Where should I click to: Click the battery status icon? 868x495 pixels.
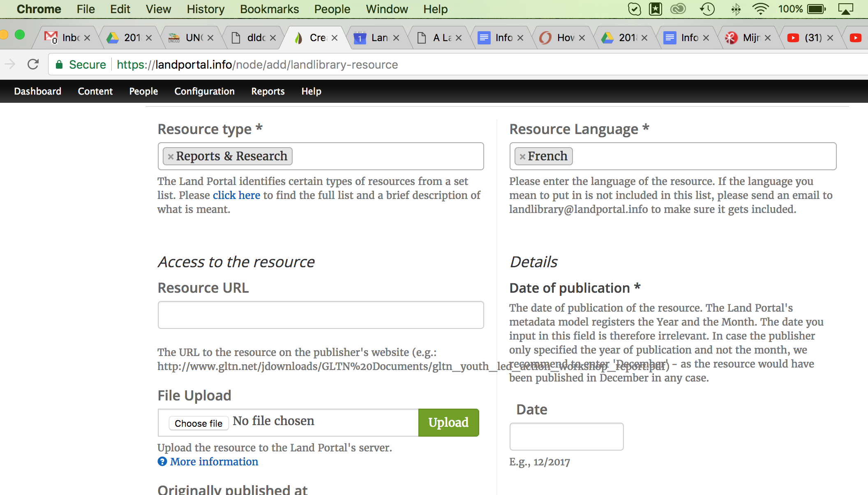pyautogui.click(x=816, y=9)
